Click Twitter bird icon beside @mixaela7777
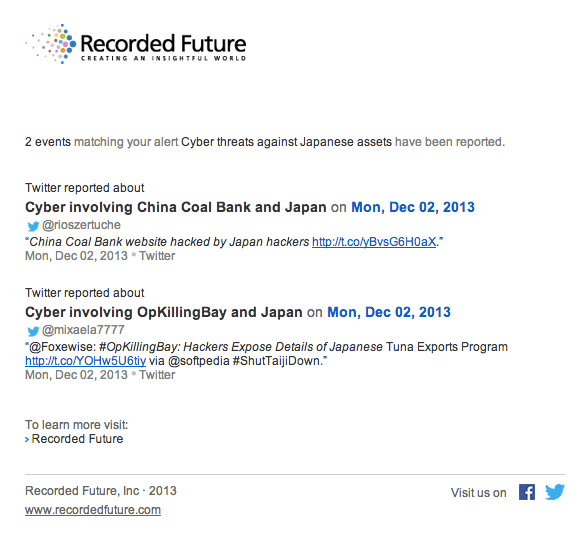This screenshot has width=587, height=538. click(x=33, y=331)
